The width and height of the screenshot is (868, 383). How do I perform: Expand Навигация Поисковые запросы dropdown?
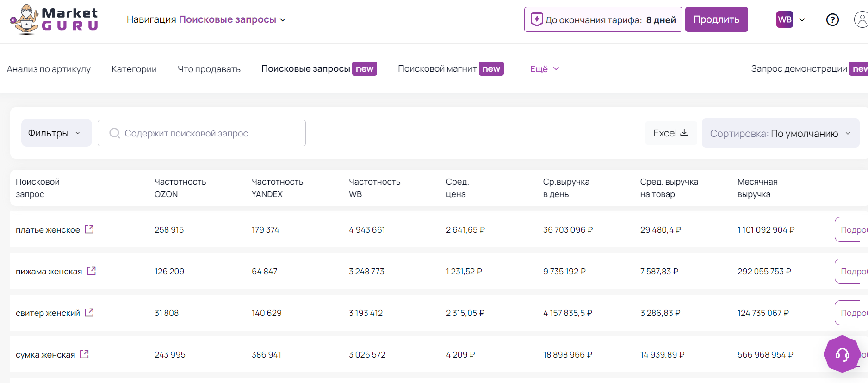click(206, 19)
